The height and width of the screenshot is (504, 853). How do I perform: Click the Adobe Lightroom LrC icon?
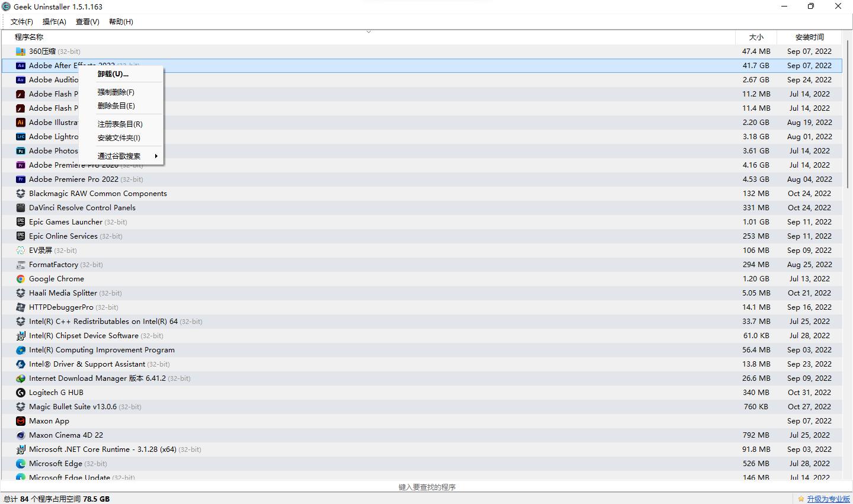21,137
